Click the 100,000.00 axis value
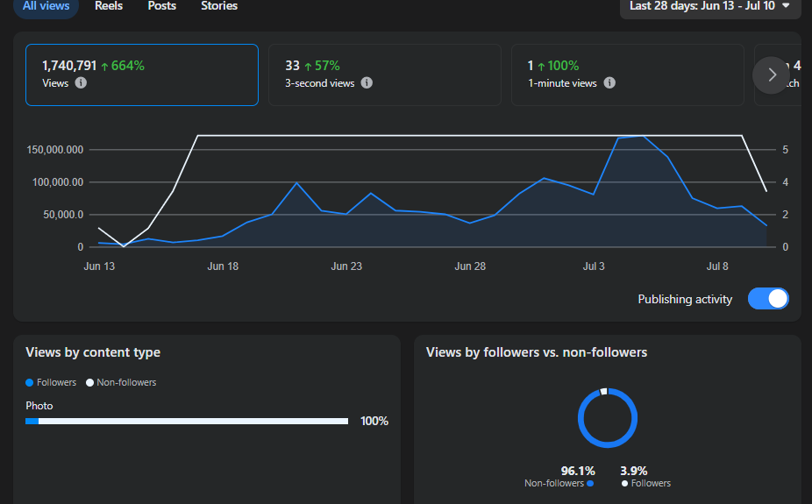The width and height of the screenshot is (812, 504). click(58, 182)
